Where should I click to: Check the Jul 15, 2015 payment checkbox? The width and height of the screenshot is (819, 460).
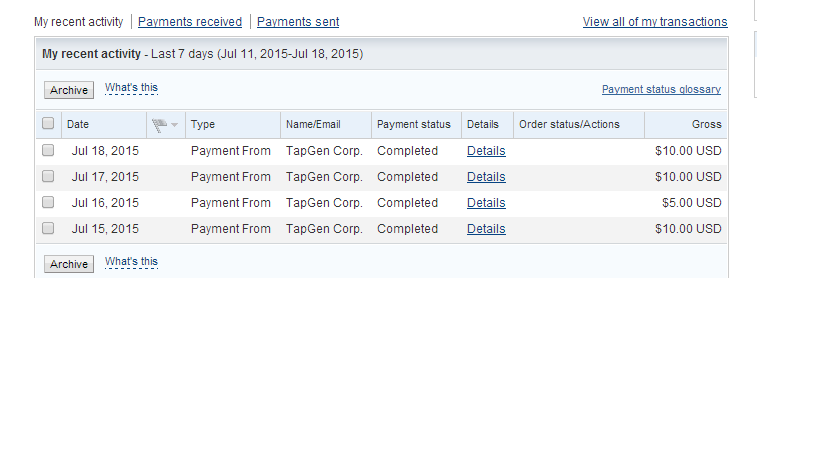(48, 229)
